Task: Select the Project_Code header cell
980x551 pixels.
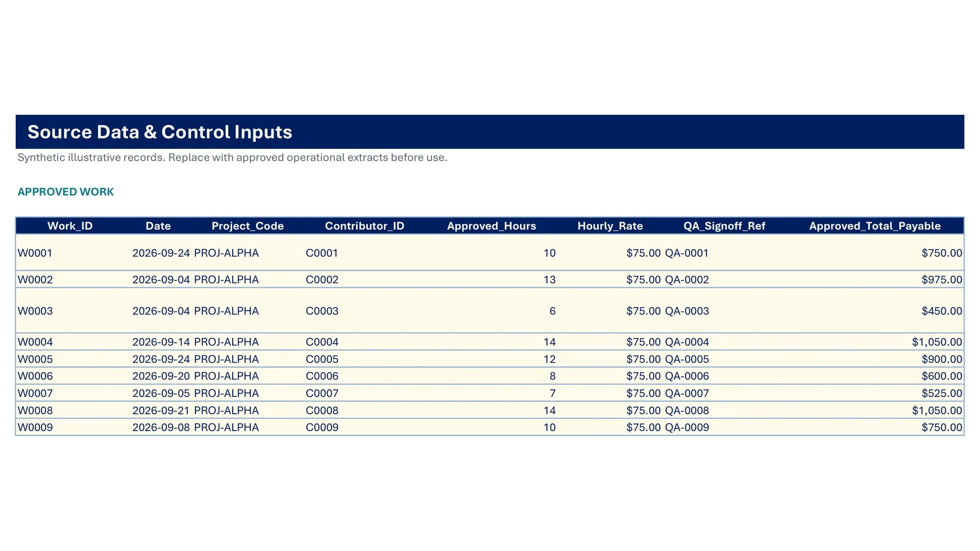Action: (x=248, y=226)
